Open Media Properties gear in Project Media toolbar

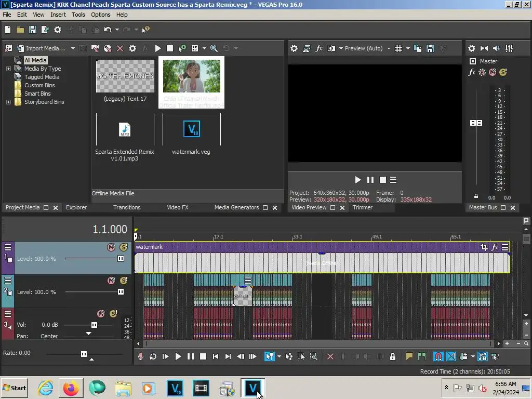[132, 48]
